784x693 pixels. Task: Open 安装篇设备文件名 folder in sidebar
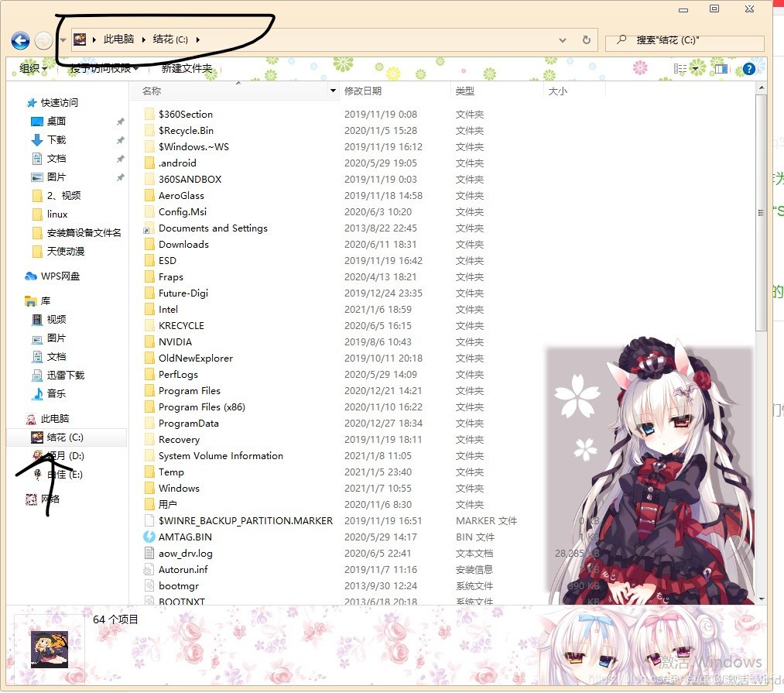click(x=84, y=232)
